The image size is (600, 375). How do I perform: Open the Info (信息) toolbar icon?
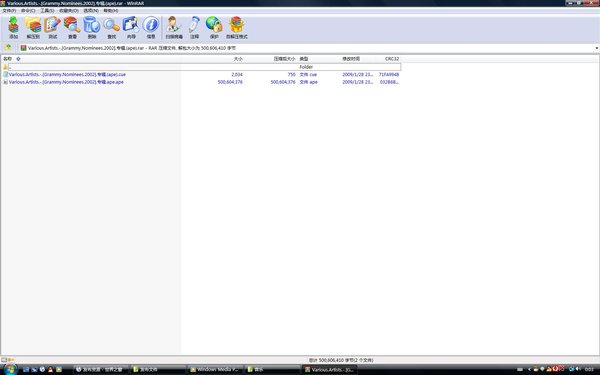(x=151, y=28)
